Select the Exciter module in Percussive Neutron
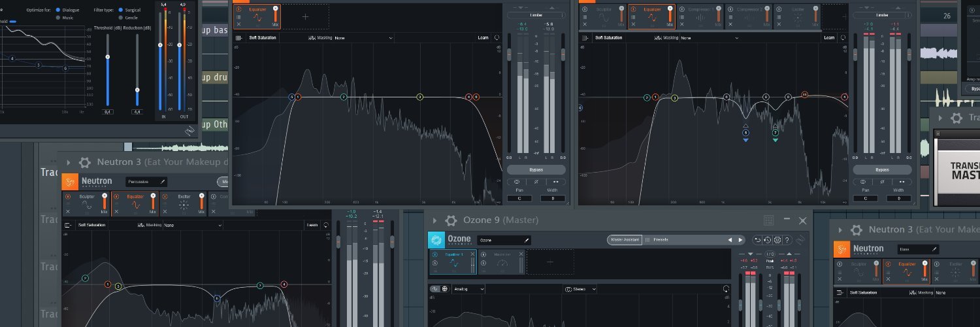 click(184, 203)
